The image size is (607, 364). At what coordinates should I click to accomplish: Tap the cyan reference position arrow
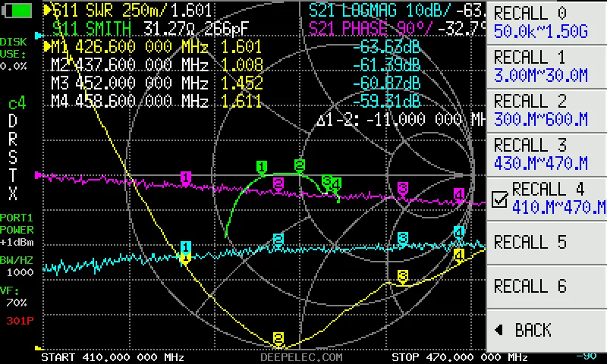pos(39,36)
